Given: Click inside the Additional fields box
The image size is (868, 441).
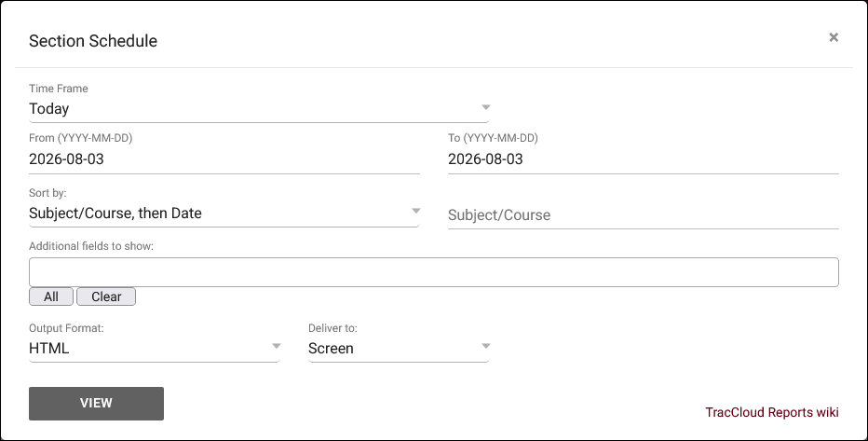Looking at the screenshot, I should [434, 272].
